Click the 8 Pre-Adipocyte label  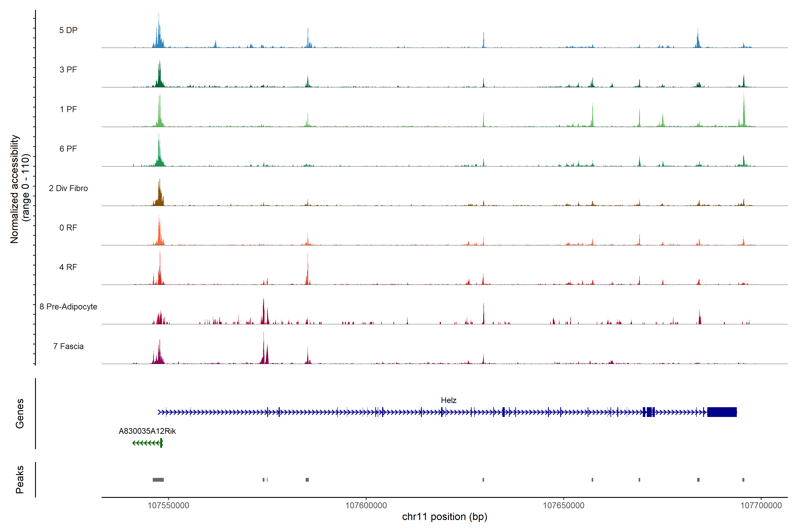coord(68,307)
